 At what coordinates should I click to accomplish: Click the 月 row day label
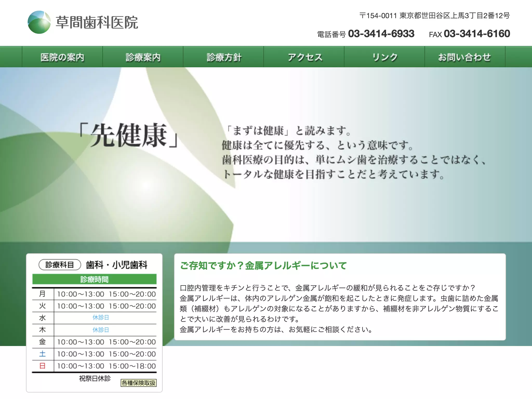click(x=42, y=294)
